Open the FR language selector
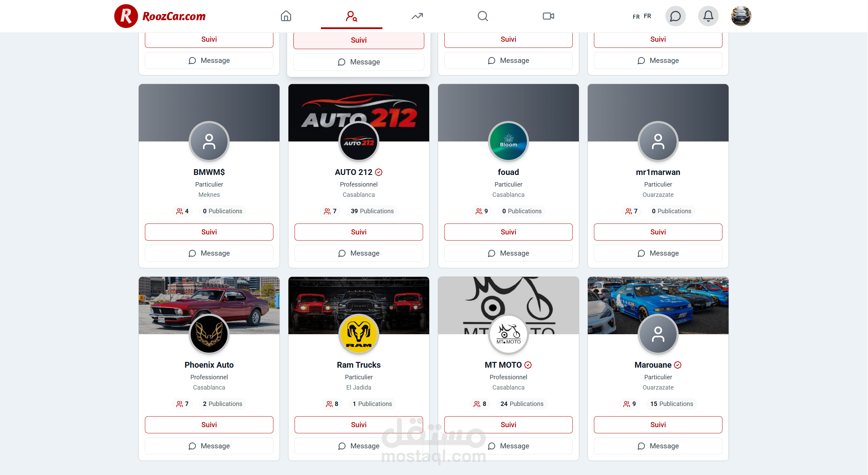This screenshot has width=868, height=475. [x=642, y=16]
